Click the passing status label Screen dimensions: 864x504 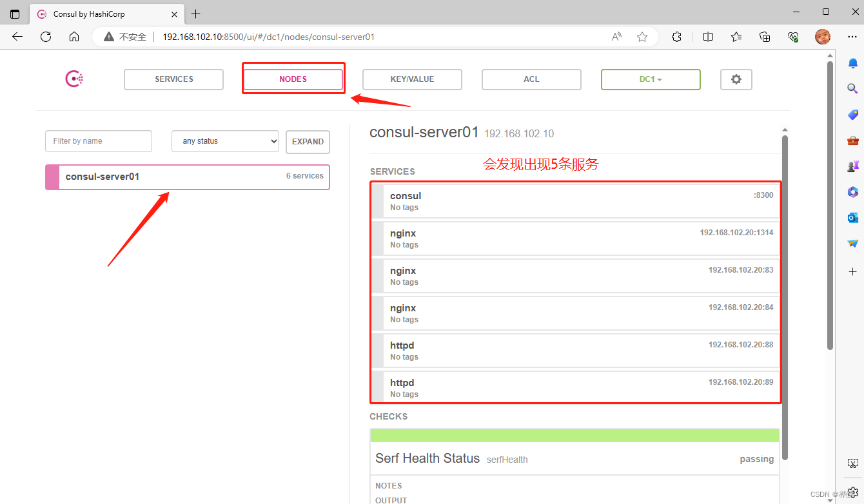pos(756,459)
